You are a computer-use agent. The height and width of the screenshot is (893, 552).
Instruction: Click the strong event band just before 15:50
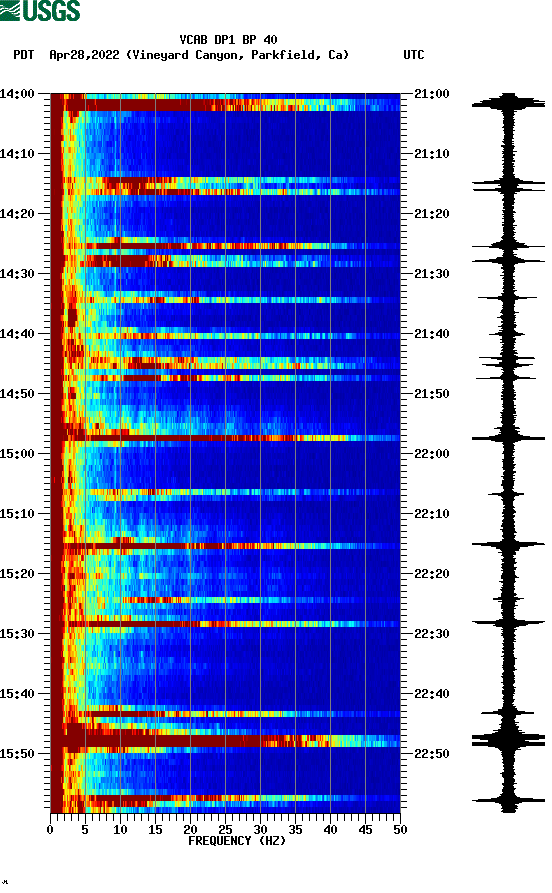pos(225,740)
